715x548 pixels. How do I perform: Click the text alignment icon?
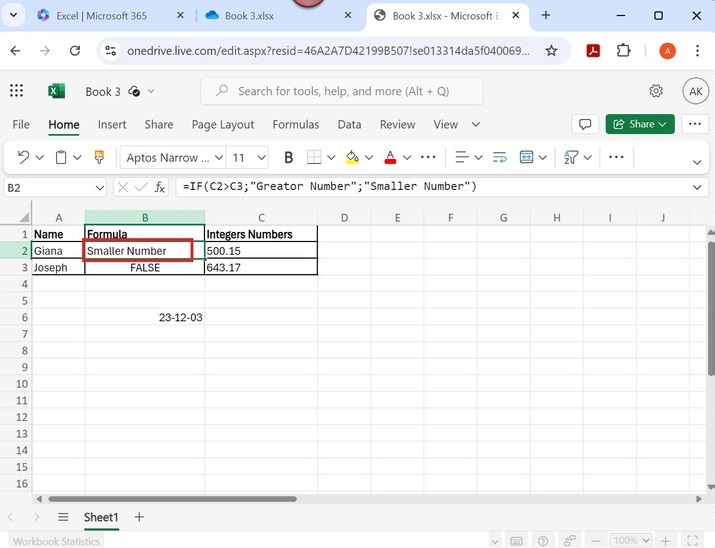[x=461, y=157]
